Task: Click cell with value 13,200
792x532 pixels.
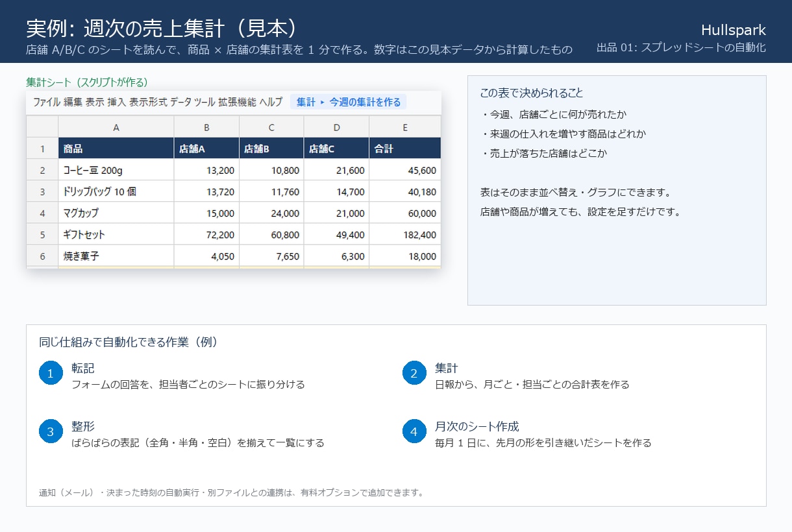Action: coord(206,170)
